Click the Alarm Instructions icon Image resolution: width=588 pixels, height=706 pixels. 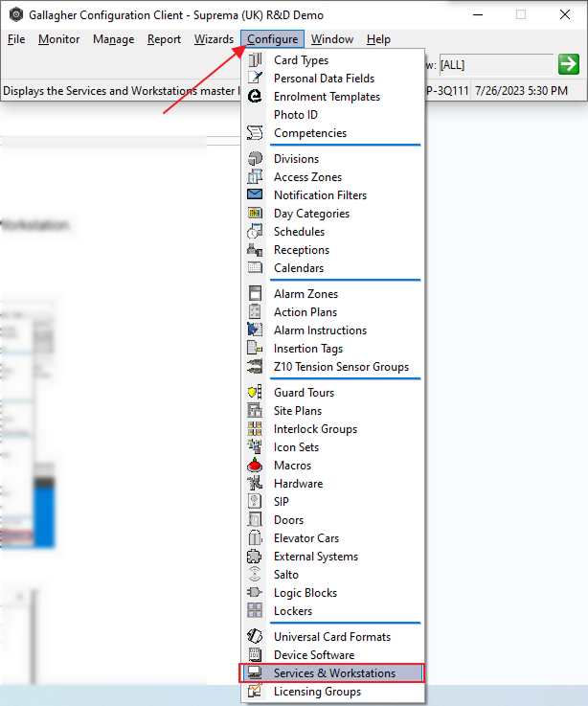point(255,330)
